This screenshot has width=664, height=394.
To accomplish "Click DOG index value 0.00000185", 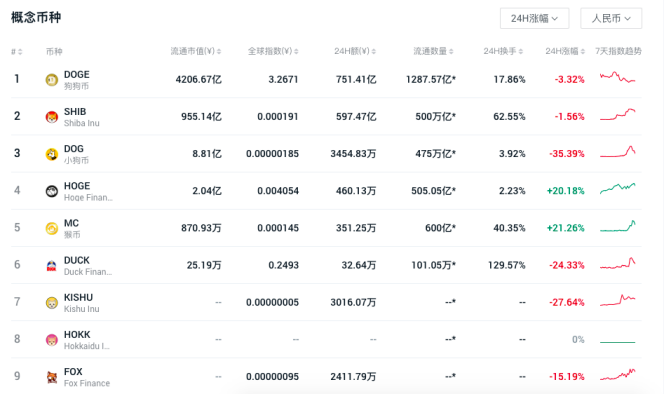I will click(x=272, y=153).
